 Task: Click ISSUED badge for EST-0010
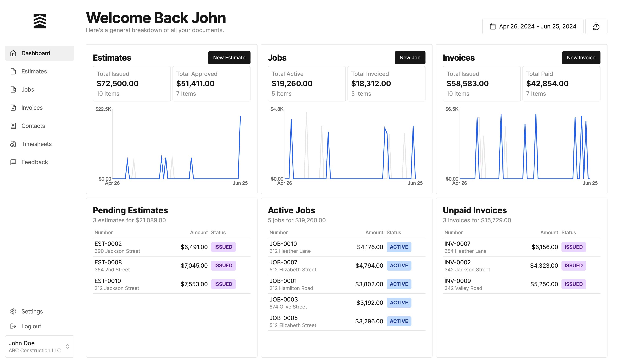pos(223,284)
